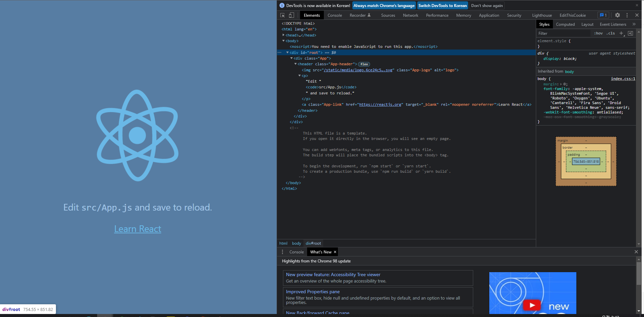Open the Application tab
This screenshot has width=644, height=317.
[489, 15]
